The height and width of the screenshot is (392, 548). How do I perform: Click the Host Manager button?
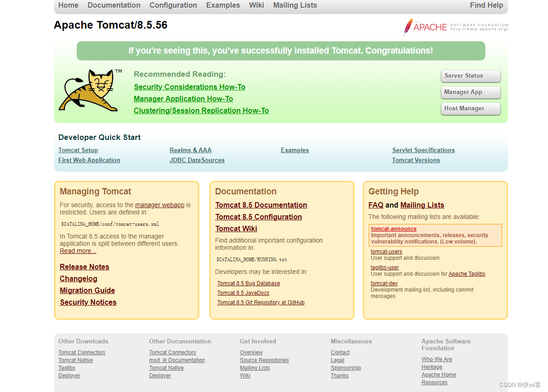470,109
